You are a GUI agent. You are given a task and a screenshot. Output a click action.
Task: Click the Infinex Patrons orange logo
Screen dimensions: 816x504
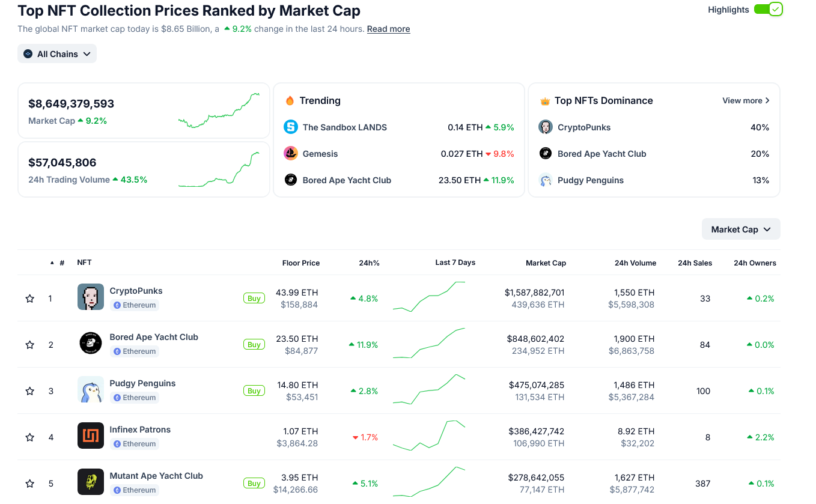[x=91, y=436]
